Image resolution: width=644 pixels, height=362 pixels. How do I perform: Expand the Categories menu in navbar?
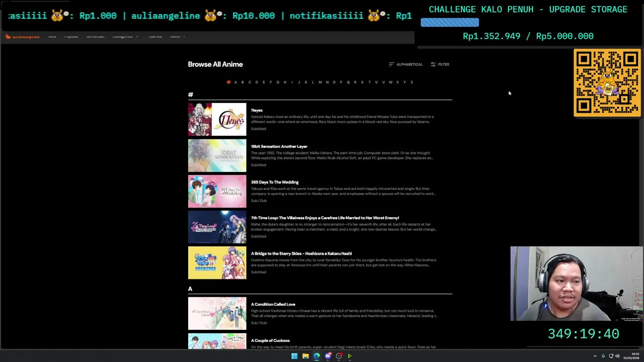pyautogui.click(x=125, y=36)
